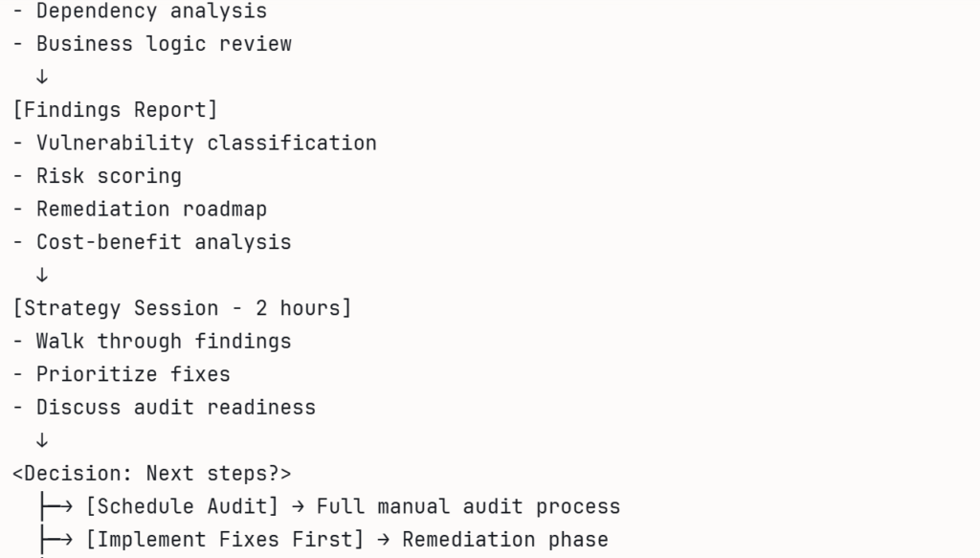Select the "Walk through findings" bullet
Viewport: 980px width, 558px height.
164,341
